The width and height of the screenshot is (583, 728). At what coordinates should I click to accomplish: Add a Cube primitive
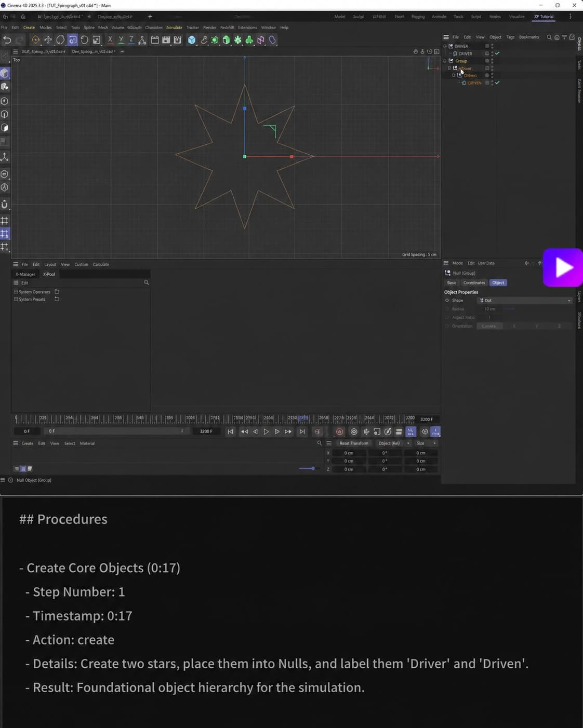pyautogui.click(x=192, y=40)
